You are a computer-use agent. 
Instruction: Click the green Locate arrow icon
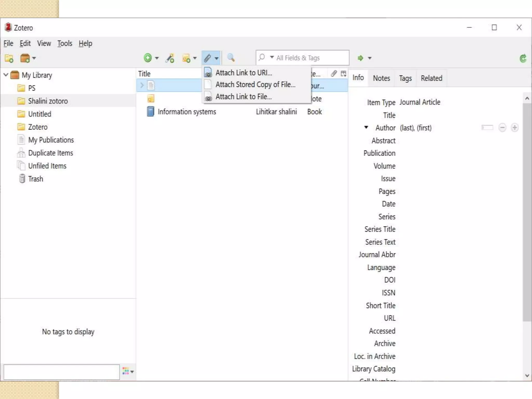[360, 58]
